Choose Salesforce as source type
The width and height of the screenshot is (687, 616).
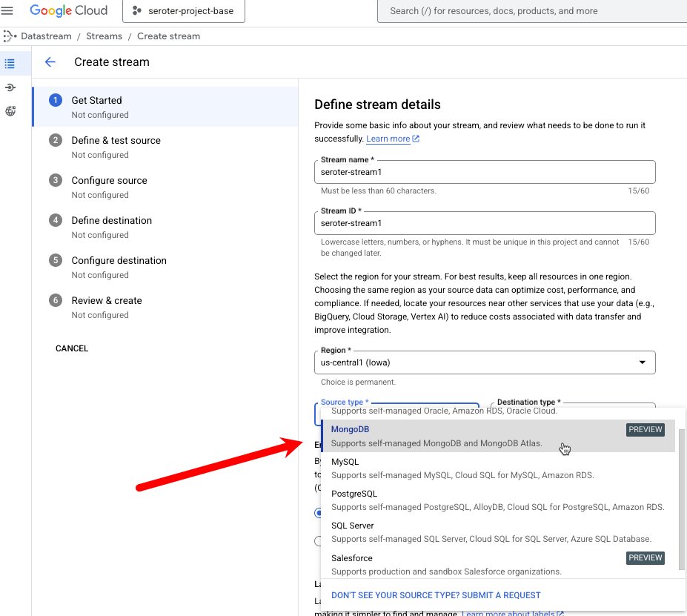tap(498, 564)
